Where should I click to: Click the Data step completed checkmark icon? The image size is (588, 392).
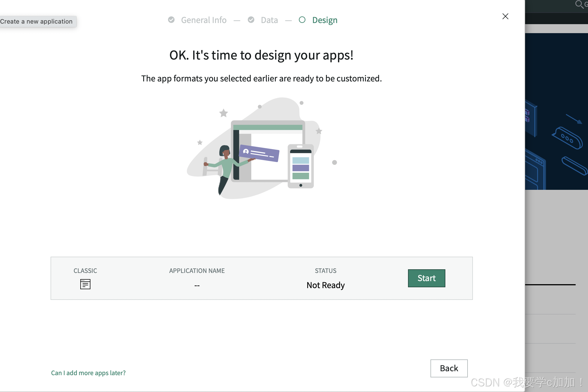point(251,20)
